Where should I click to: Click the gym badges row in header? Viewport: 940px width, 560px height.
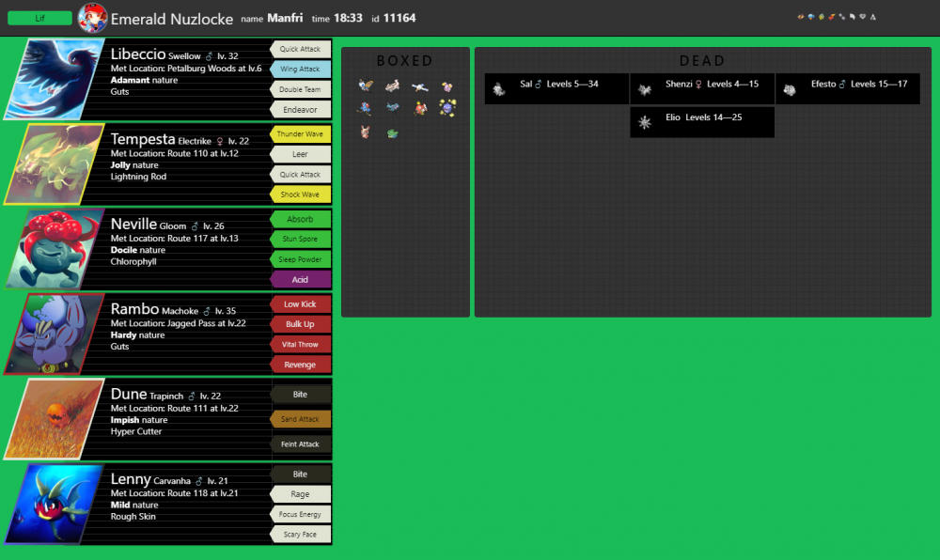click(x=837, y=17)
